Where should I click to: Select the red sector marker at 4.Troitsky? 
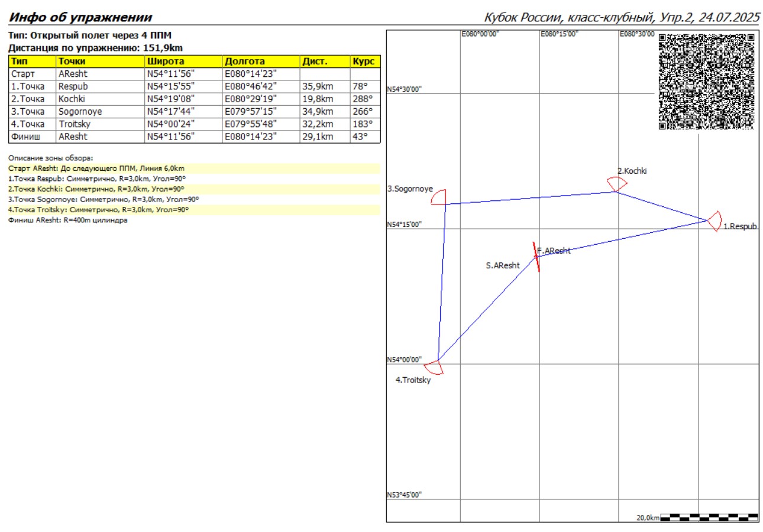tap(434, 366)
